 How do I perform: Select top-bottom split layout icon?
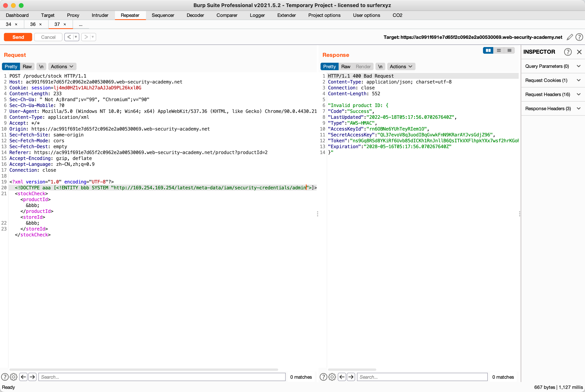pyautogui.click(x=499, y=51)
